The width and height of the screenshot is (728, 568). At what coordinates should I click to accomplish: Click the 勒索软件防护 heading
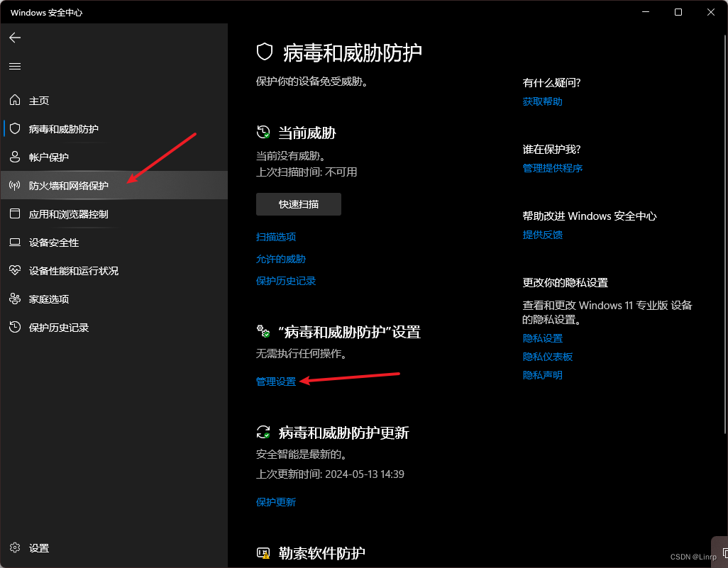pyautogui.click(x=321, y=553)
